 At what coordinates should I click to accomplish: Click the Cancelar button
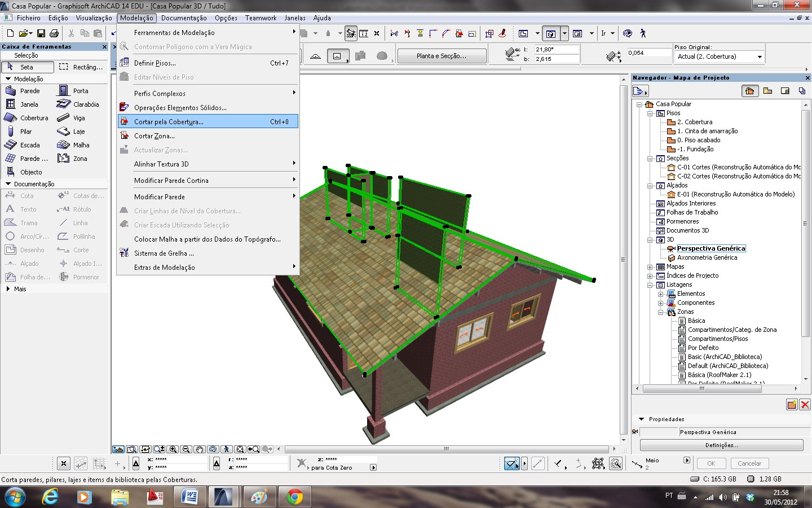pyautogui.click(x=749, y=463)
